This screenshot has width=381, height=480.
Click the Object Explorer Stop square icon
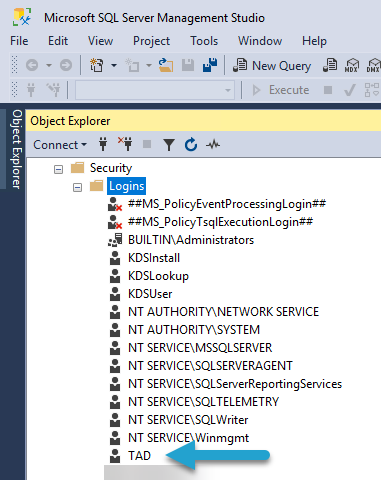pos(147,144)
